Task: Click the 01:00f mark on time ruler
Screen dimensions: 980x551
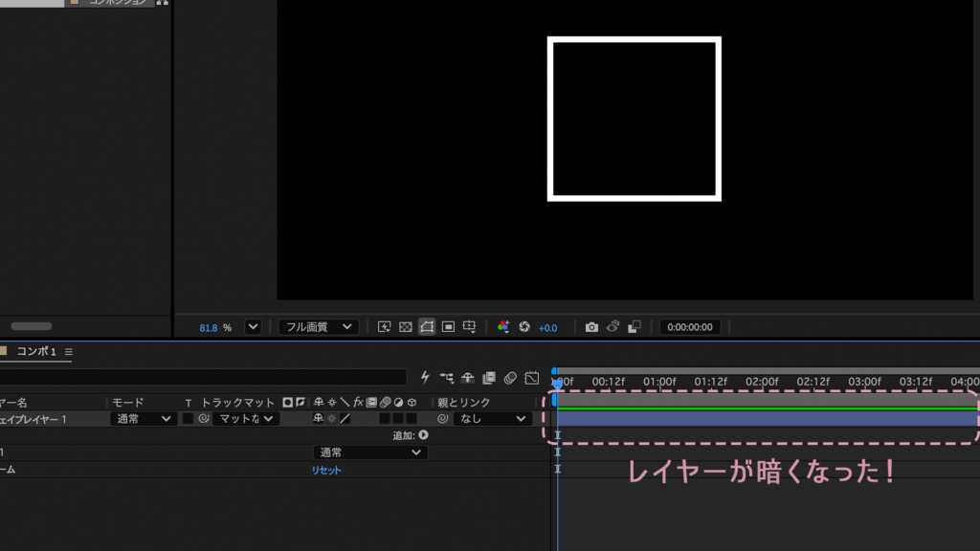Action: point(659,382)
